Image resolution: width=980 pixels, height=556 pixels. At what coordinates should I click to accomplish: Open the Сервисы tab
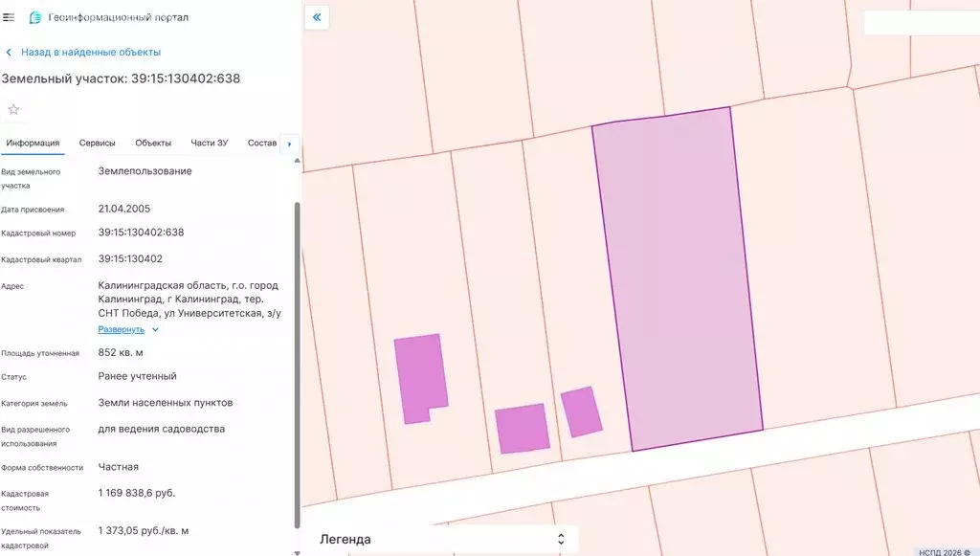pyautogui.click(x=98, y=144)
